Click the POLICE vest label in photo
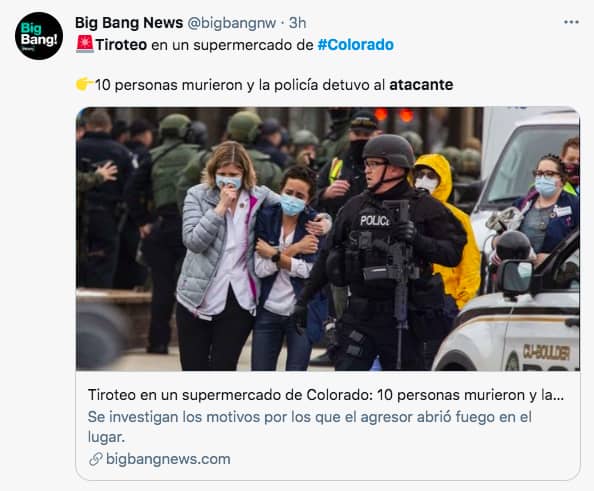The height and width of the screenshot is (491, 594). click(x=374, y=220)
